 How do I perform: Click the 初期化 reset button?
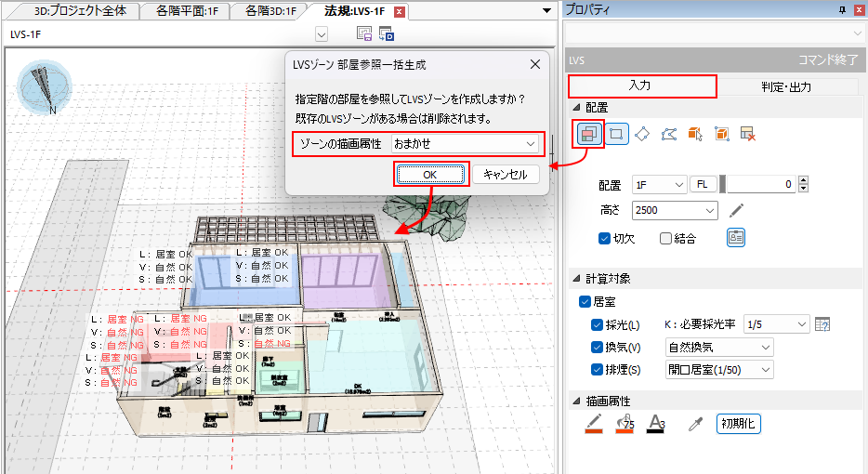(739, 424)
